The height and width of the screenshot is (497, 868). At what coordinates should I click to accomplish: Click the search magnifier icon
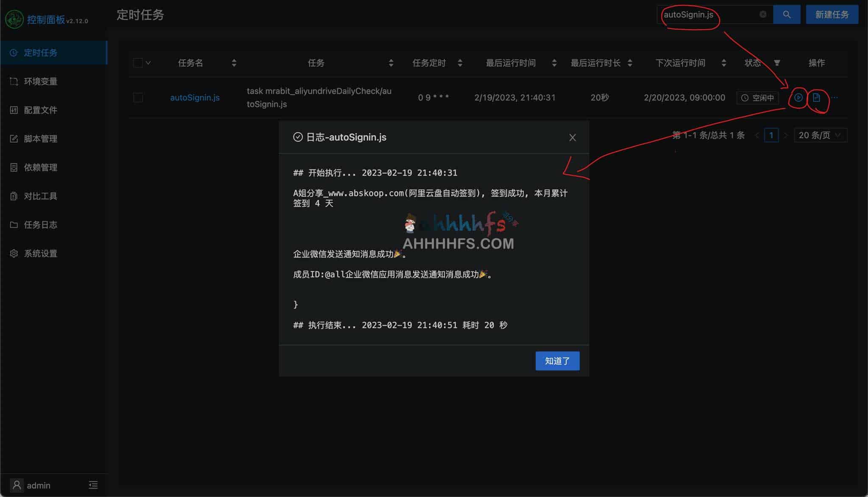point(787,14)
